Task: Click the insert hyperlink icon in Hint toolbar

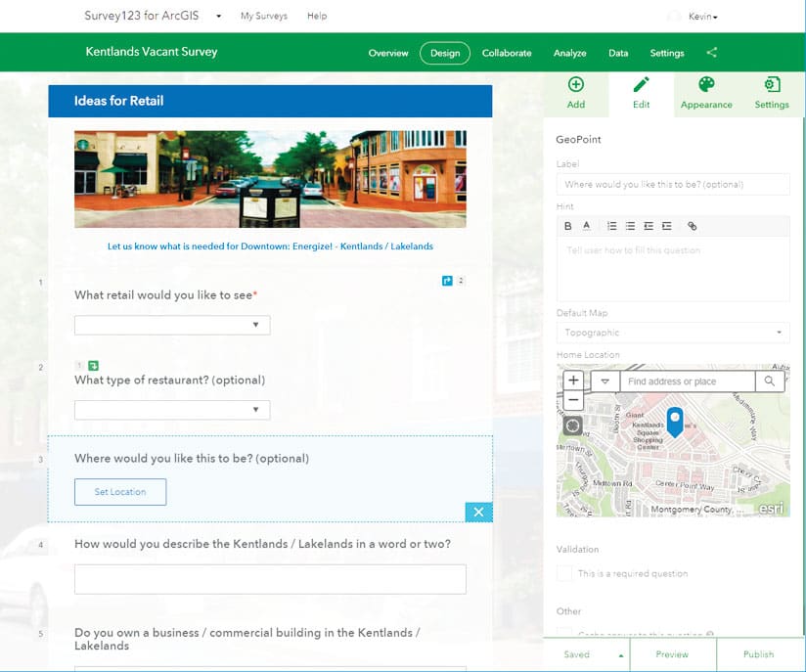Action: (x=694, y=225)
